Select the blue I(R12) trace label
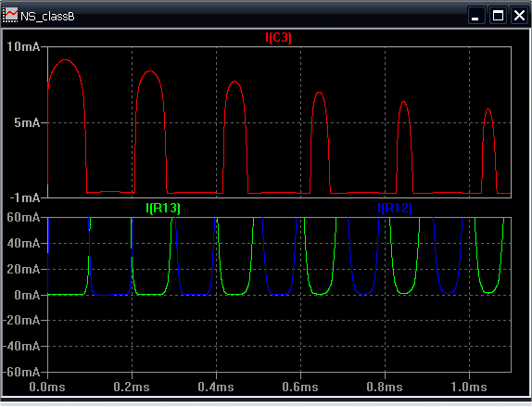Screen dimensions: 532x407 click(x=395, y=208)
